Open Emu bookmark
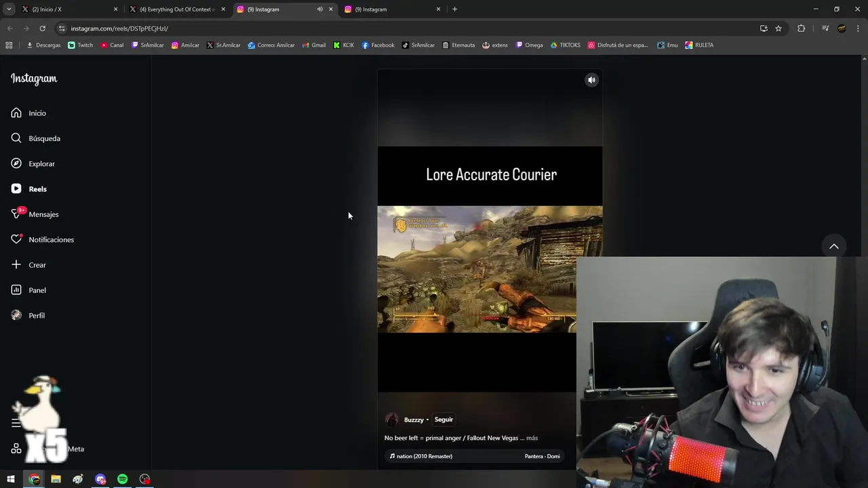The height and width of the screenshot is (488, 868). (x=667, y=45)
